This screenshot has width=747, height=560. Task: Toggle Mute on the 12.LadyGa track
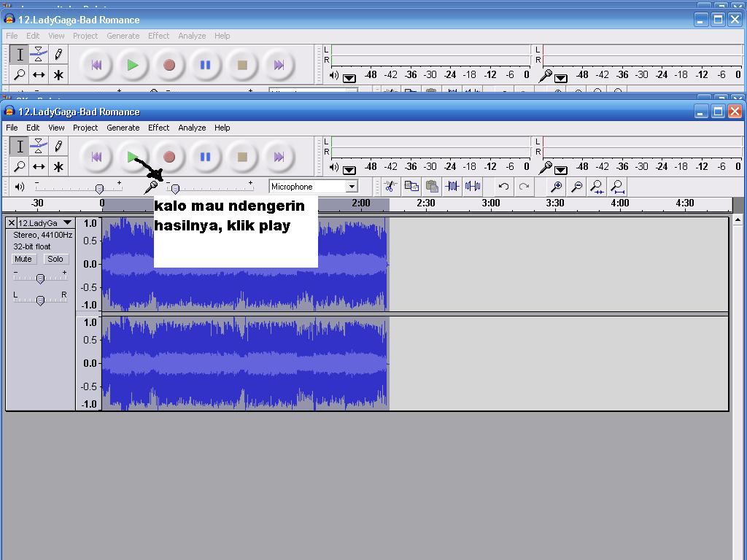click(23, 259)
